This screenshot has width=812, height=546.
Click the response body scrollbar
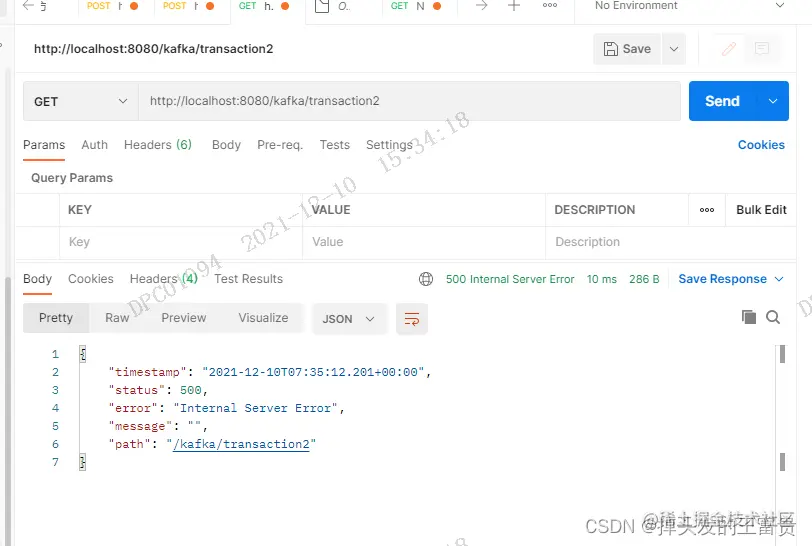click(782, 409)
